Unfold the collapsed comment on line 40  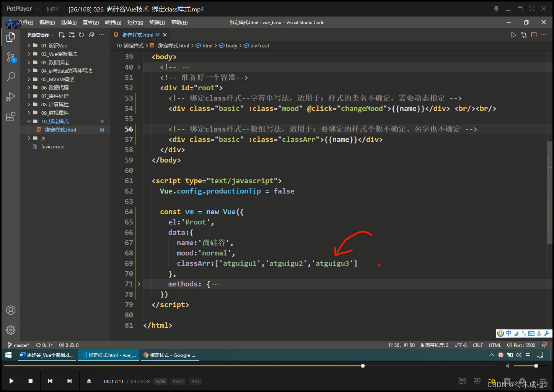click(x=139, y=67)
